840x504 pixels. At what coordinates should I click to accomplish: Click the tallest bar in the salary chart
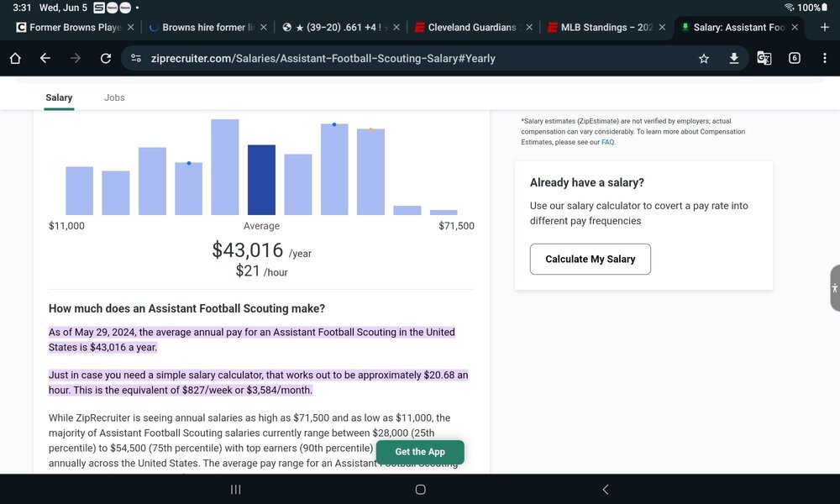click(225, 167)
